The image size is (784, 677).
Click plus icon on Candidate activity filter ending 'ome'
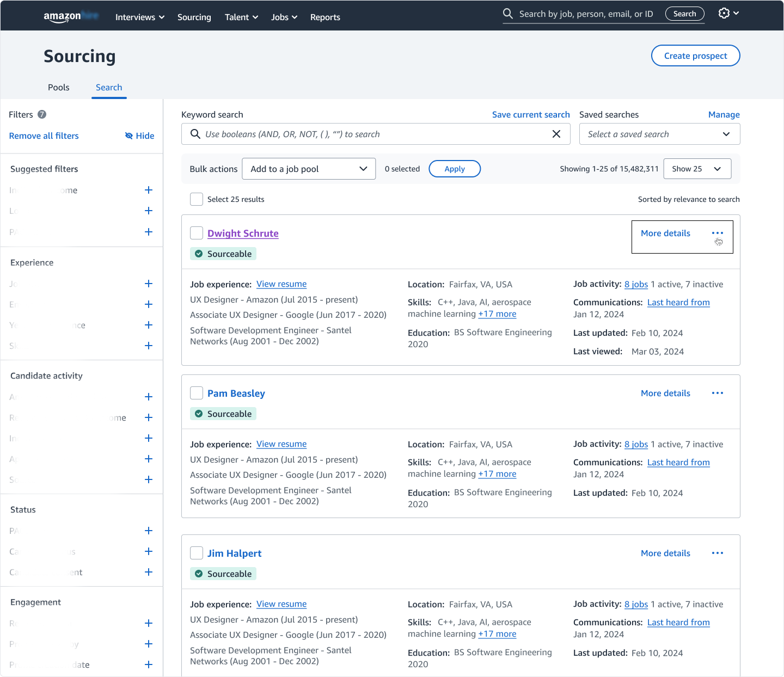point(149,417)
